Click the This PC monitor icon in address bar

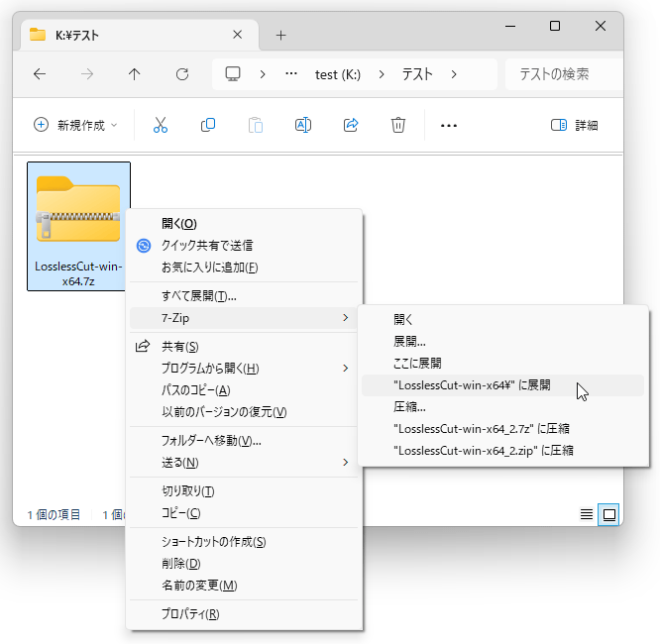[x=233, y=74]
